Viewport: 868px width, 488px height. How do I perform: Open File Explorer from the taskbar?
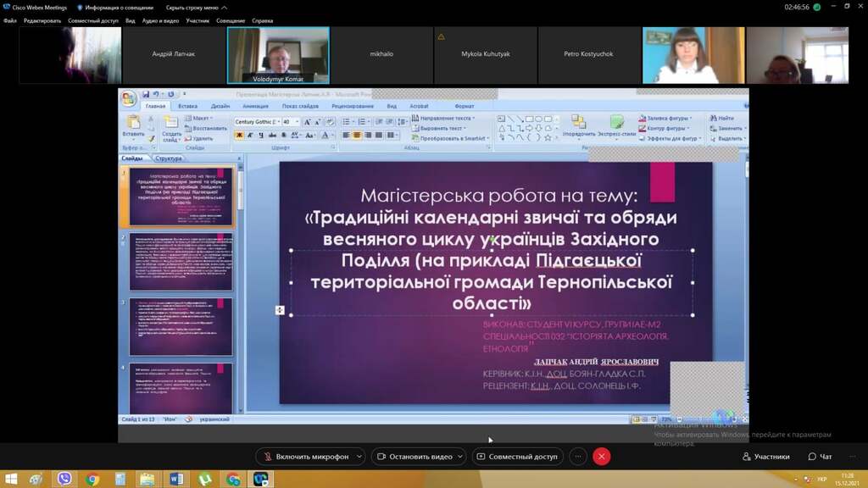[147, 480]
